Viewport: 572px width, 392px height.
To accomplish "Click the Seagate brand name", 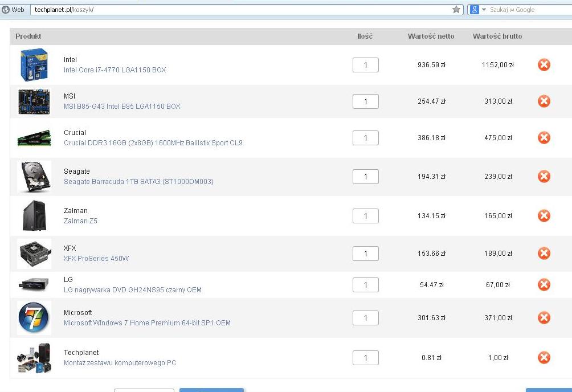I will [x=76, y=171].
